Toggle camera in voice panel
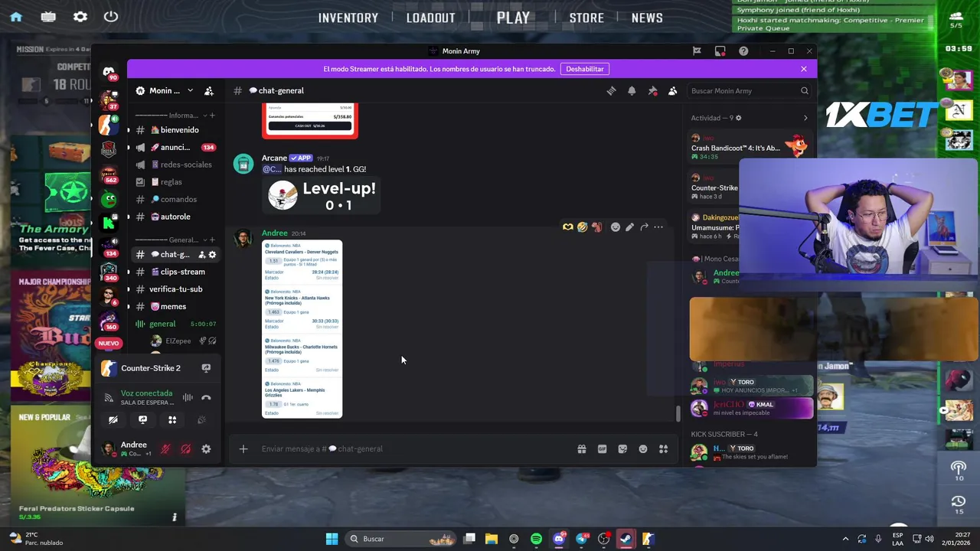Screen dimensions: 980x551 (x=113, y=419)
